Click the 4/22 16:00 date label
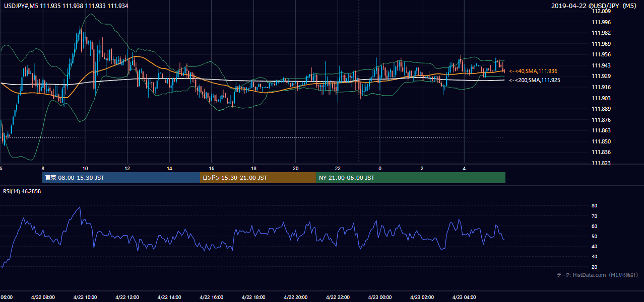The height and width of the screenshot is (302, 644). click(211, 297)
